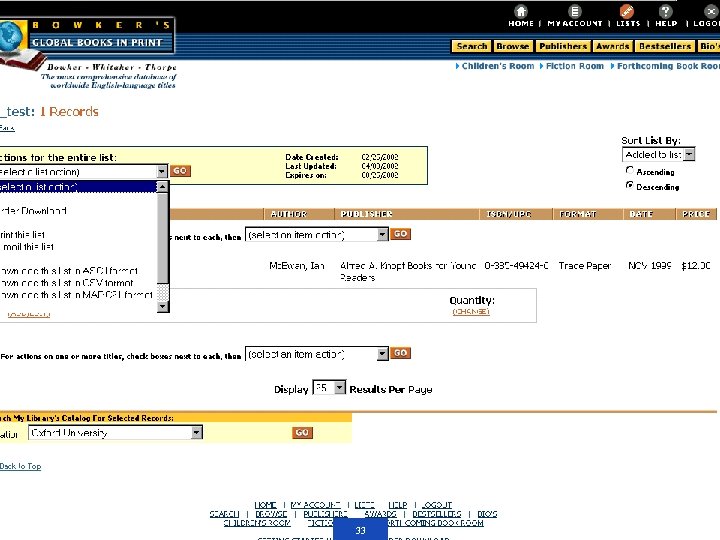Click GO next to the list action dropdown
The height and width of the screenshot is (540, 720).
(180, 171)
